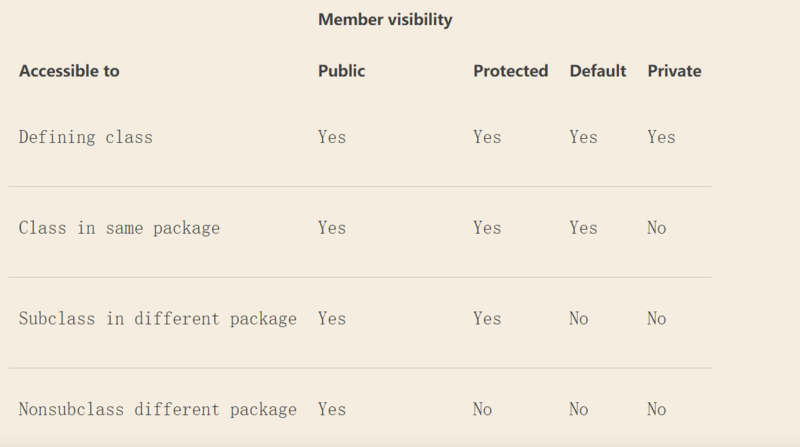Click Public cell Yes for Nonsubclass row
The image size is (800, 447).
332,409
